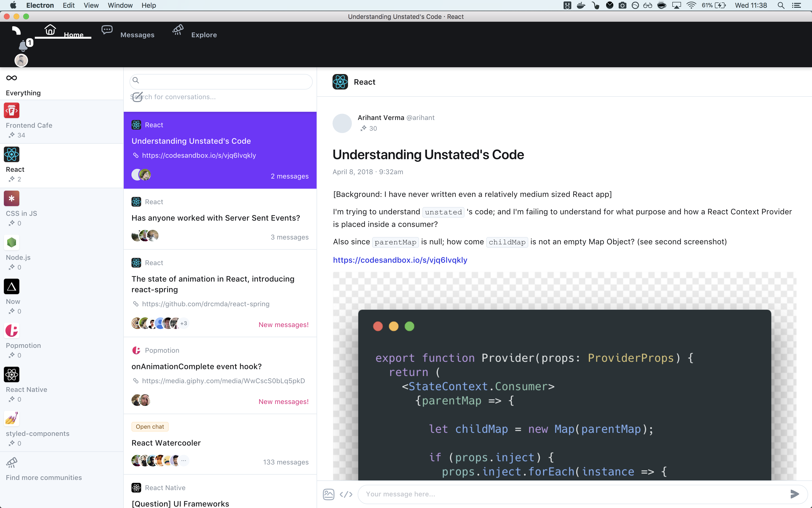Image resolution: width=812 pixels, height=508 pixels.
Task: Open the code screenshot image
Action: (565, 376)
